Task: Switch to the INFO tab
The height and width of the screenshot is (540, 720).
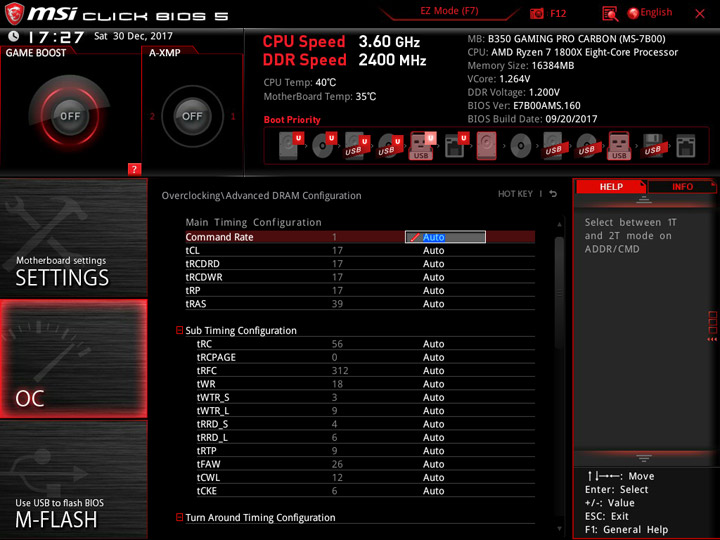Action: [682, 186]
